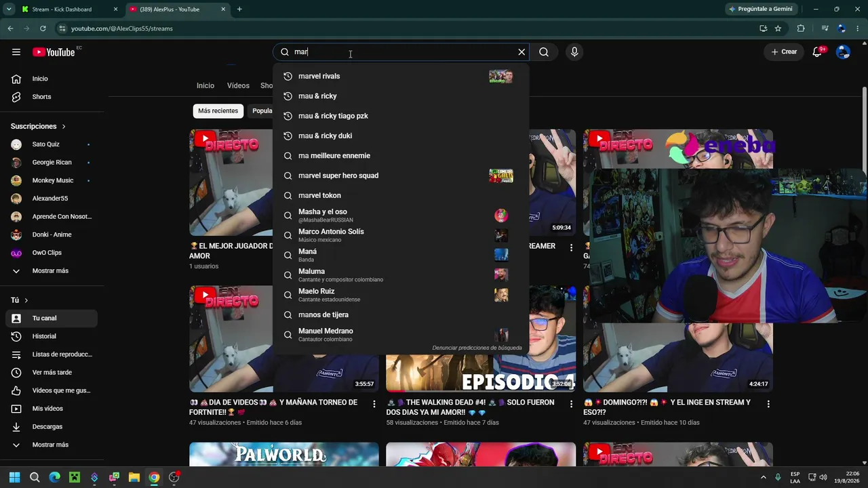868x488 pixels.
Task: Open Pregúntale a Gemini
Action: [760, 9]
